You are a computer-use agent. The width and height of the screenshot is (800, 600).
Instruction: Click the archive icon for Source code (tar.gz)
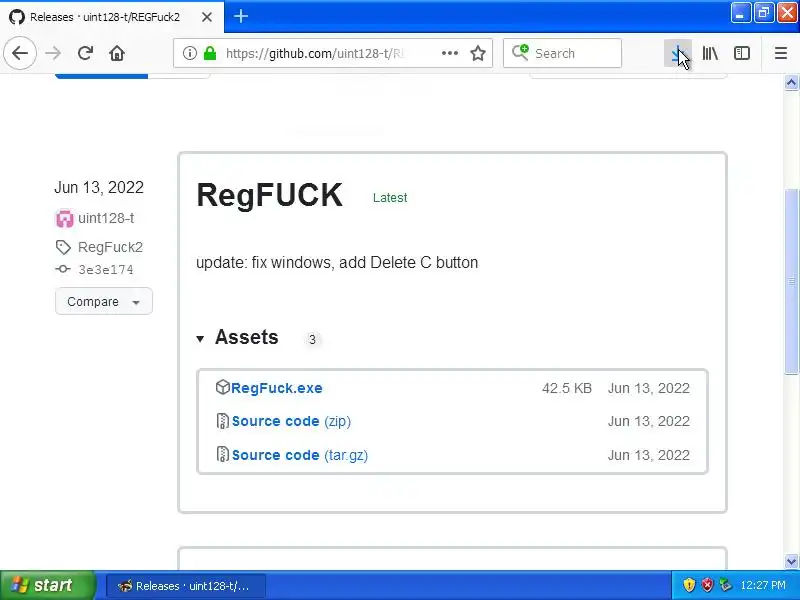click(x=222, y=454)
